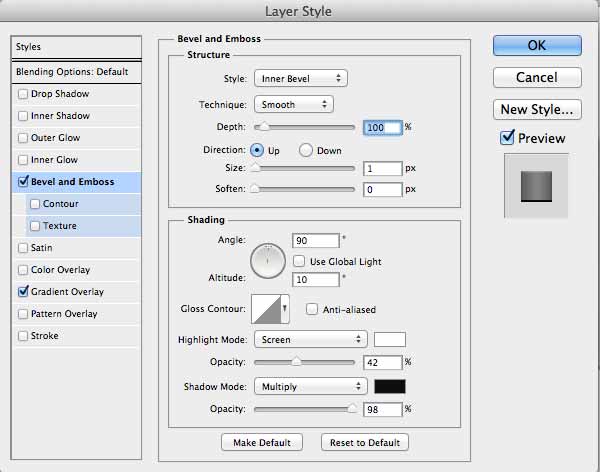Image resolution: width=600 pixels, height=472 pixels.
Task: Enable the Inner Glow checkbox
Action: coord(23,160)
